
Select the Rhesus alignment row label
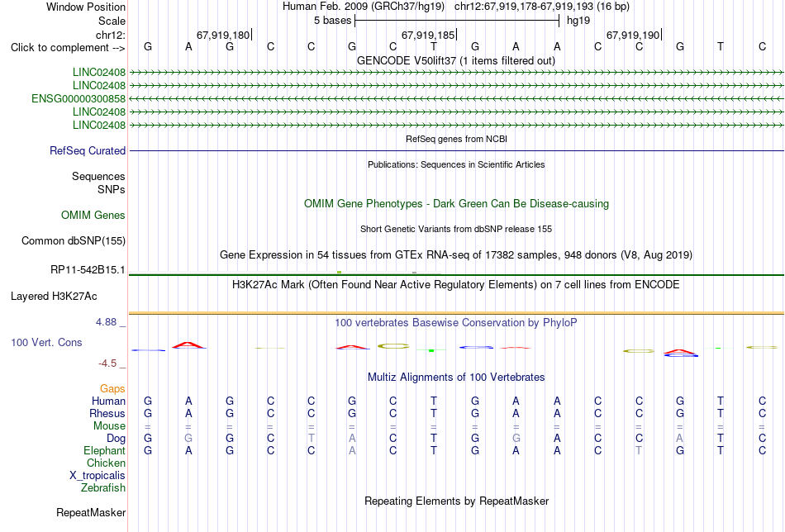coord(107,414)
